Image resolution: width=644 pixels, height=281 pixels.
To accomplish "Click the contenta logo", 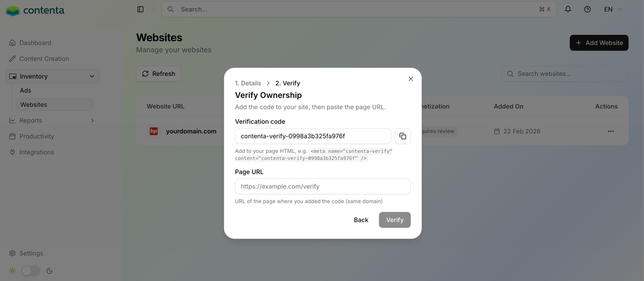I will (x=35, y=10).
